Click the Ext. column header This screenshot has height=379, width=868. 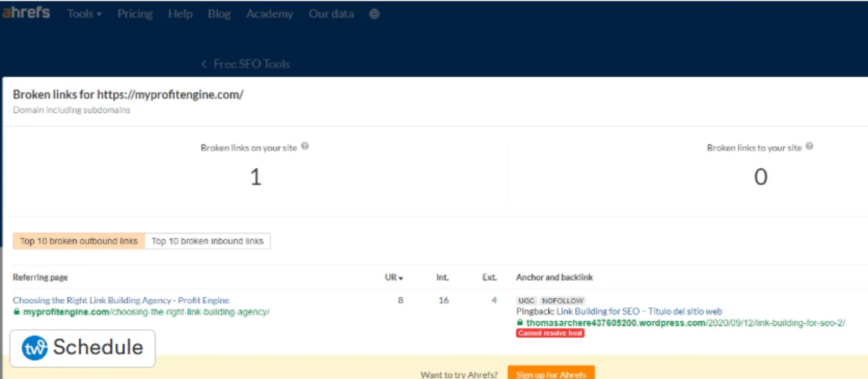pos(490,278)
